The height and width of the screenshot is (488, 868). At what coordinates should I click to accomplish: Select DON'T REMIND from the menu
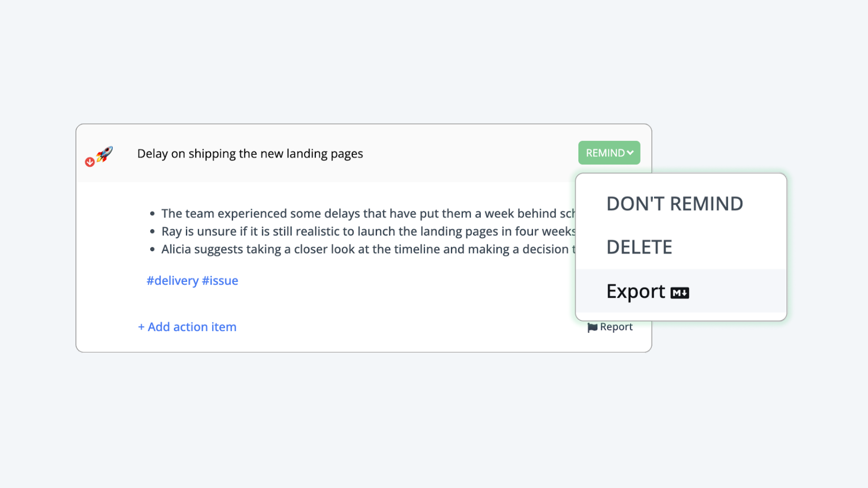(x=675, y=204)
